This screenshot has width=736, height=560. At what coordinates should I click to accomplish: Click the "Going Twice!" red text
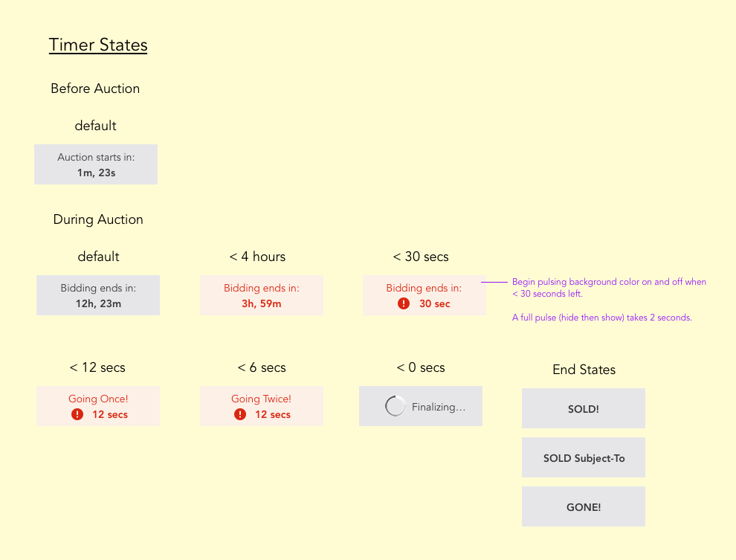(262, 399)
